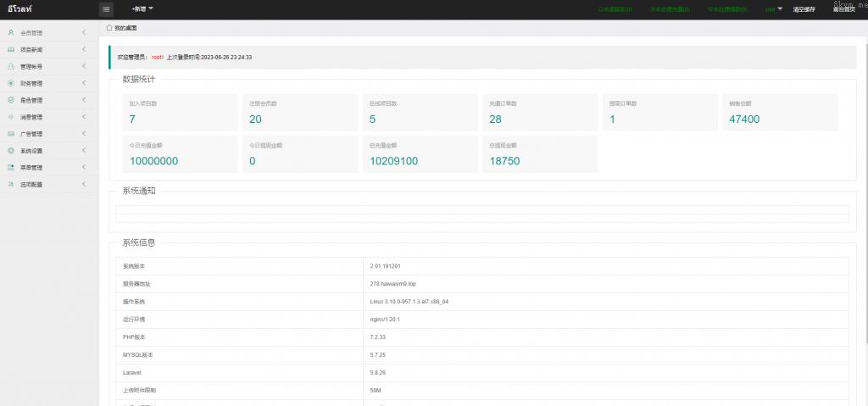The height and width of the screenshot is (406, 868).
Task: Expand the 菜单管理 sidebar chevron
Action: pyautogui.click(x=84, y=167)
